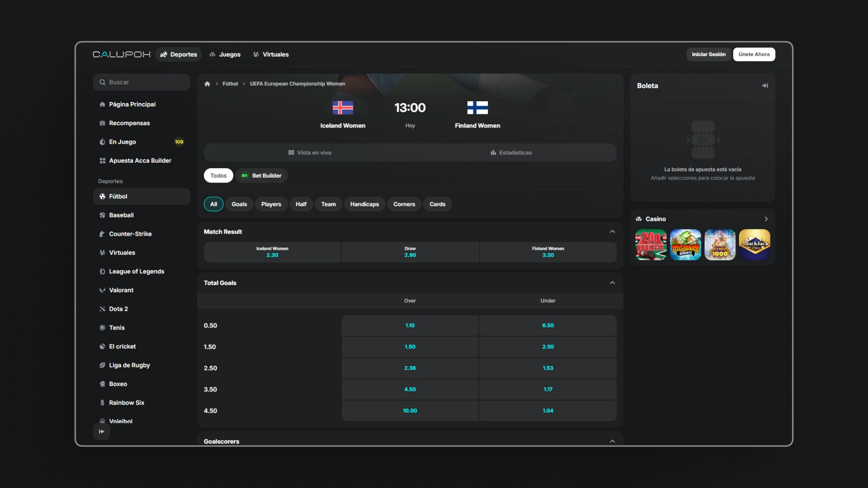Select Over 0.50 goals at 1.10
Screen dimensions: 868x488
[x=410, y=325]
